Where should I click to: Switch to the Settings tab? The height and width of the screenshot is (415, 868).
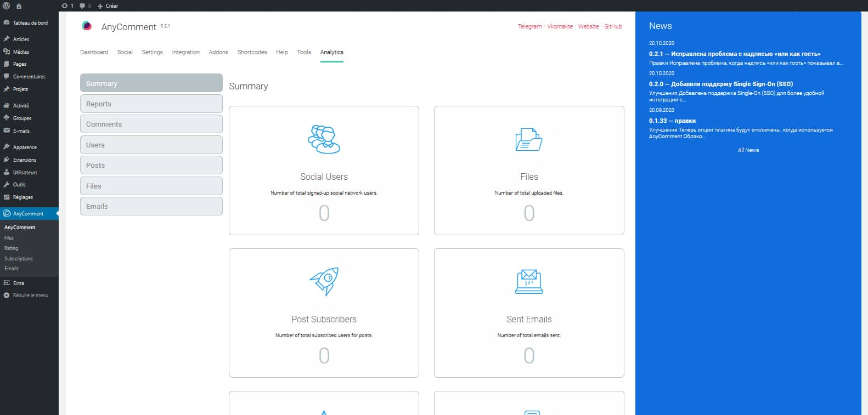[152, 52]
